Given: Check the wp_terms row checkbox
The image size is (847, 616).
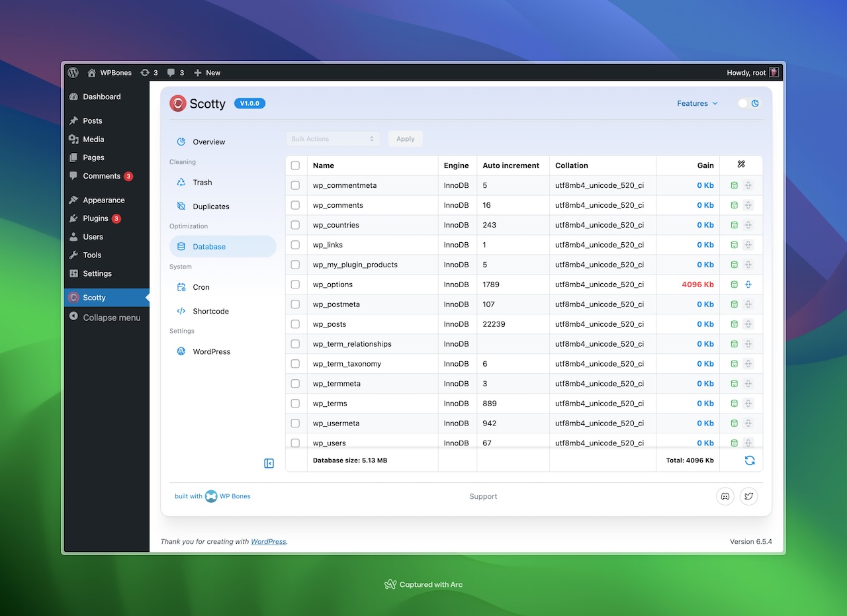Looking at the screenshot, I should pyautogui.click(x=295, y=404).
